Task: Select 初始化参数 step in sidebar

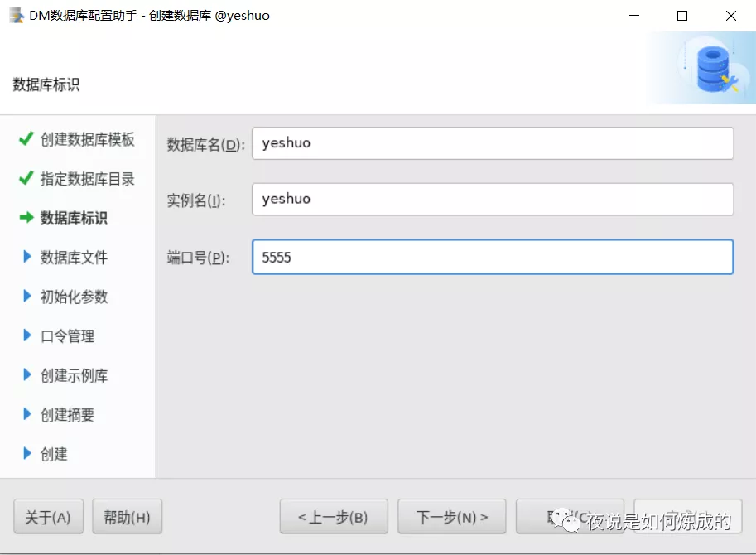Action: click(x=74, y=297)
